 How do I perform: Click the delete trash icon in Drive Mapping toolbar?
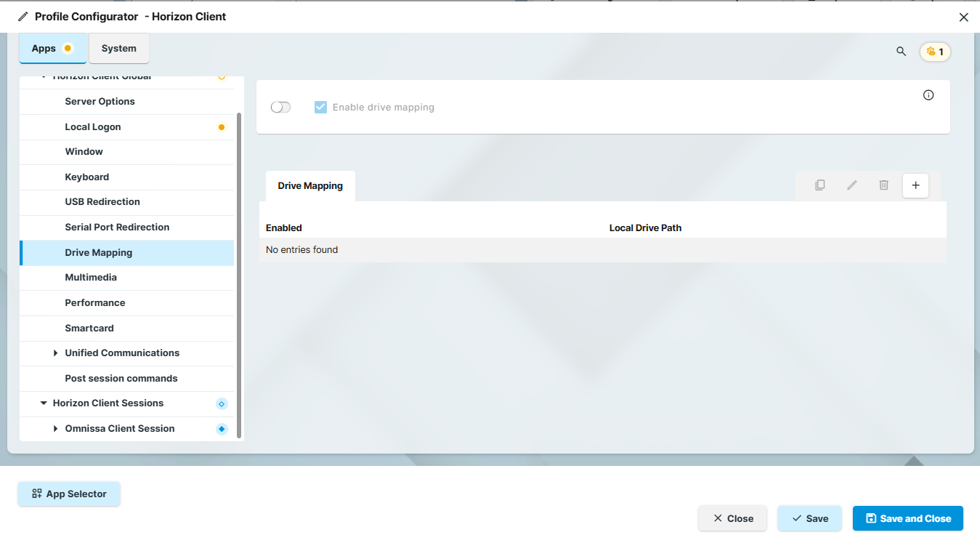coord(883,185)
